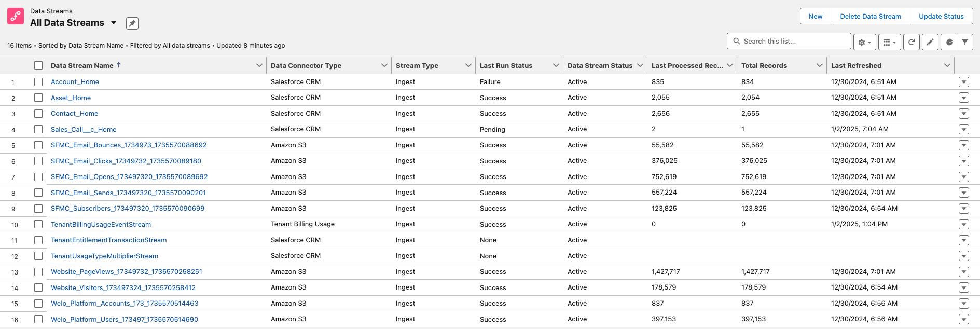Viewport: 980px width, 329px height.
Task: Click Update Status button
Action: pos(941,16)
